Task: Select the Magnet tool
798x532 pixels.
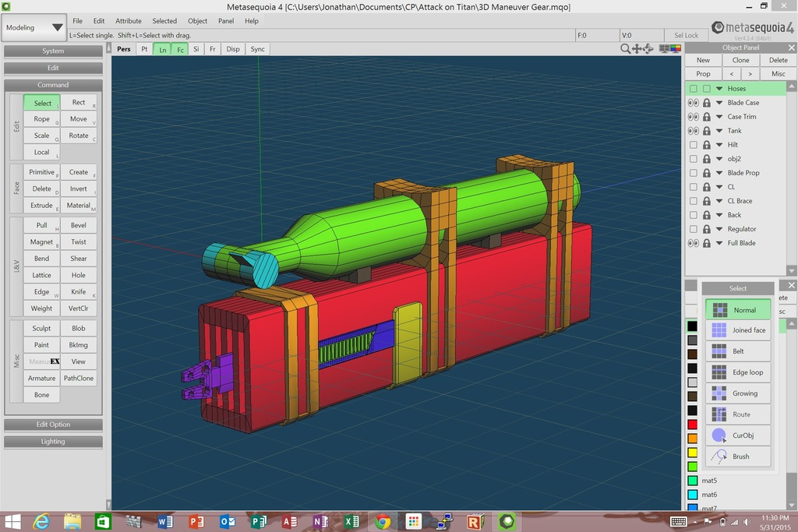Action: pos(41,241)
